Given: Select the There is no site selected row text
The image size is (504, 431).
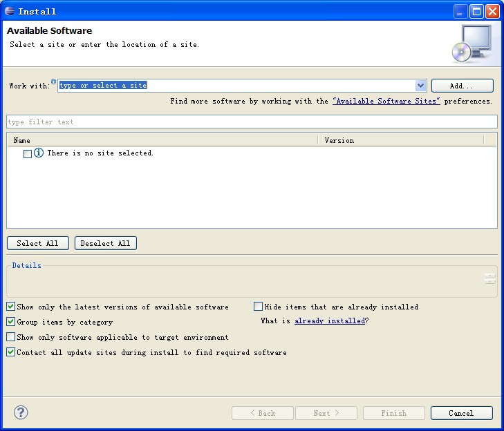Looking at the screenshot, I should click(100, 153).
